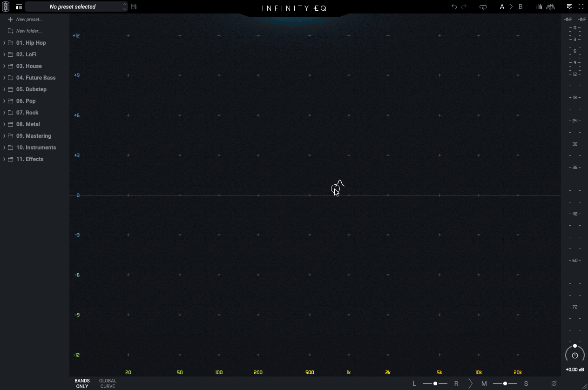This screenshot has height=390, width=588.
Task: Click the folder icon for 01. Hip Hop
Action: point(10,43)
